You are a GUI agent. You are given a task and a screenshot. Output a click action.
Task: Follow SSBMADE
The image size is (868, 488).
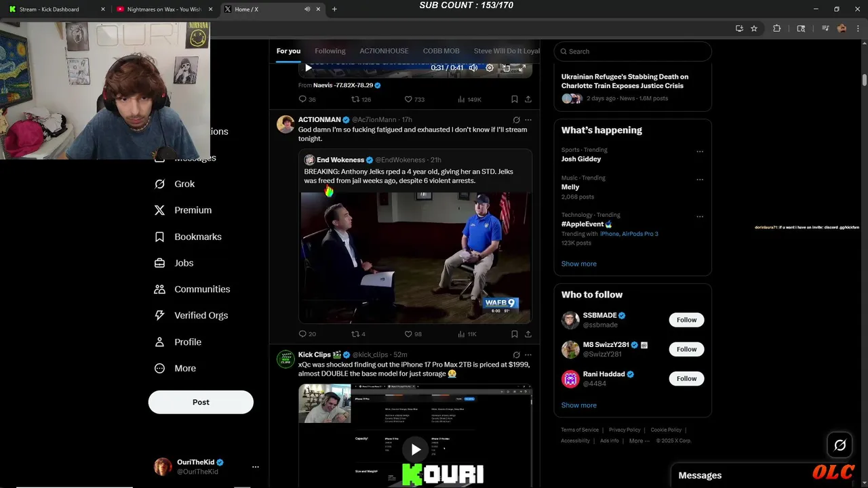point(686,320)
